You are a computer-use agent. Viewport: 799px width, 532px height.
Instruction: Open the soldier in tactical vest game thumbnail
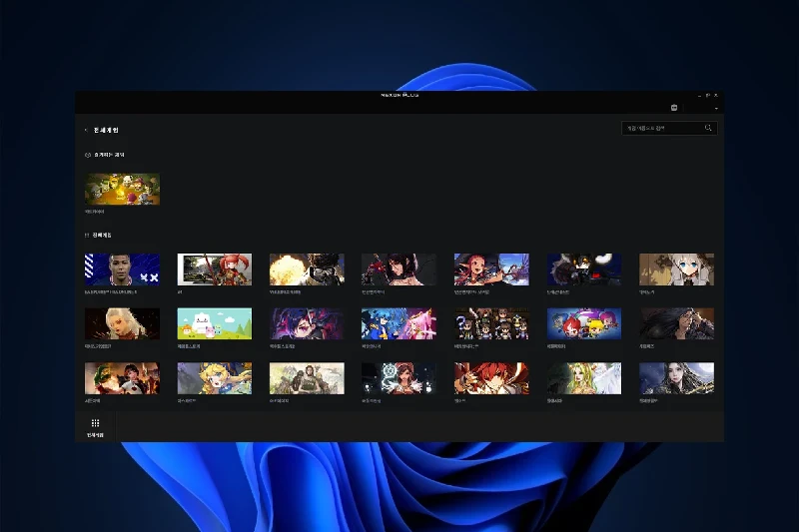307,378
